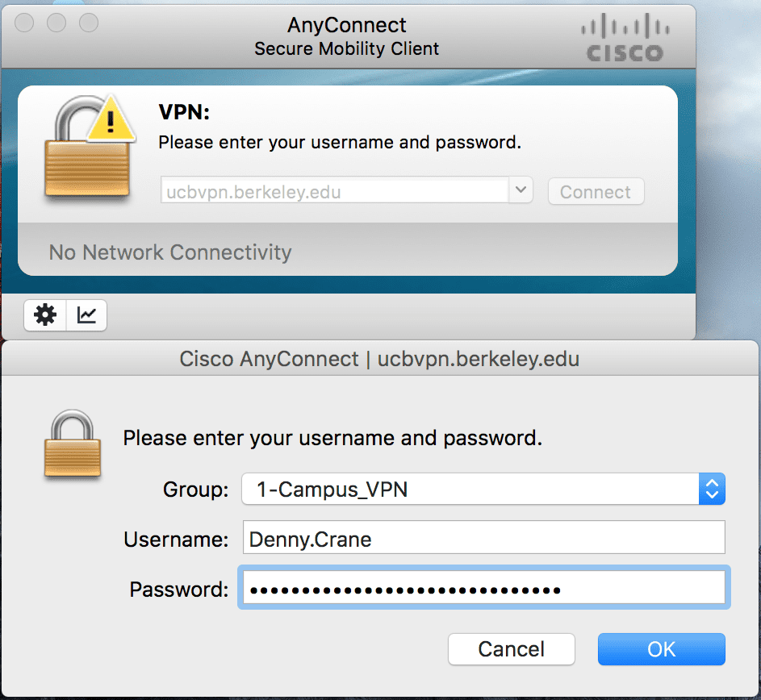Cancel the login dialog
The height and width of the screenshot is (700, 761).
pos(512,649)
